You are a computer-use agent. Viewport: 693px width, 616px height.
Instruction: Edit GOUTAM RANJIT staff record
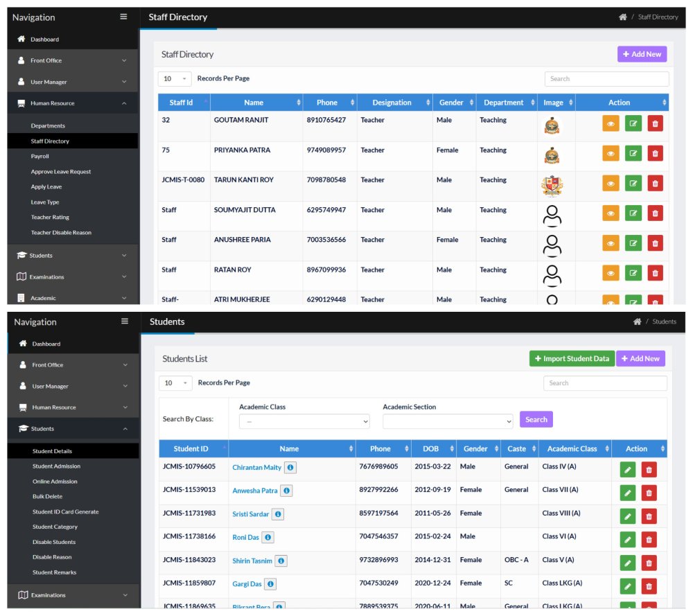pos(633,124)
